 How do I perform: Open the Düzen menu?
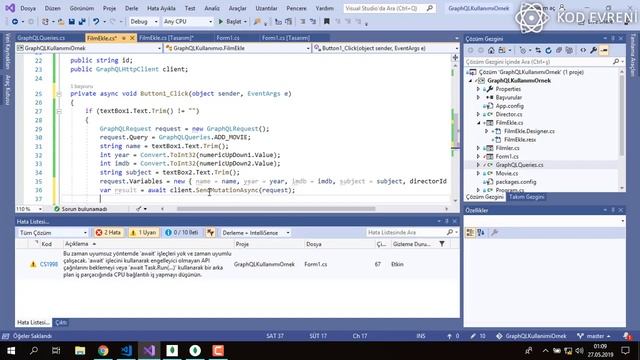pos(53,8)
